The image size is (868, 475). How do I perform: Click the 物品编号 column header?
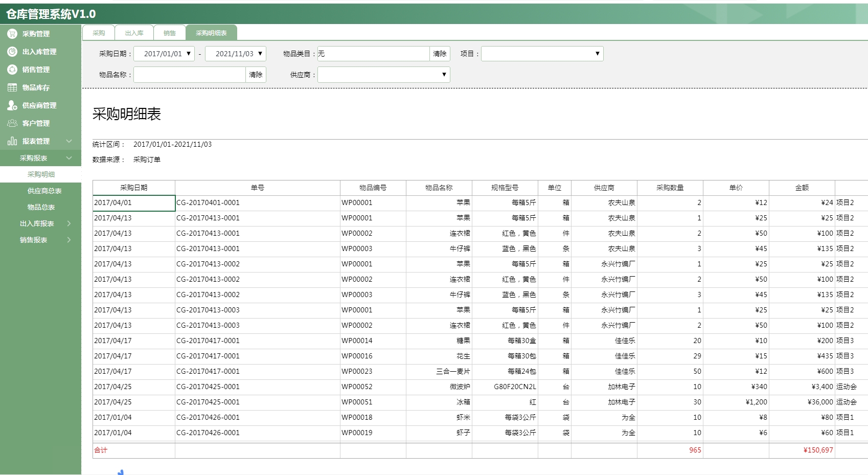pyautogui.click(x=373, y=188)
